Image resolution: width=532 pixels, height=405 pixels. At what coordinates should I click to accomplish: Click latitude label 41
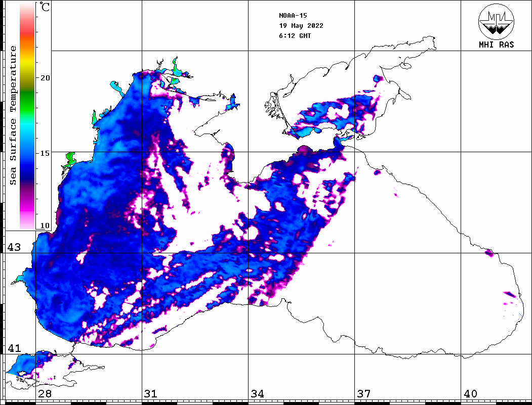[x=14, y=348]
